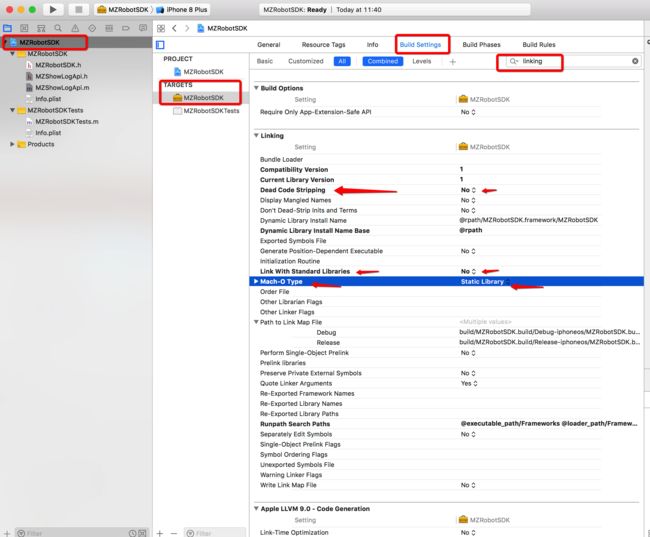Select the MZRobotSDKTests target

coord(211,111)
